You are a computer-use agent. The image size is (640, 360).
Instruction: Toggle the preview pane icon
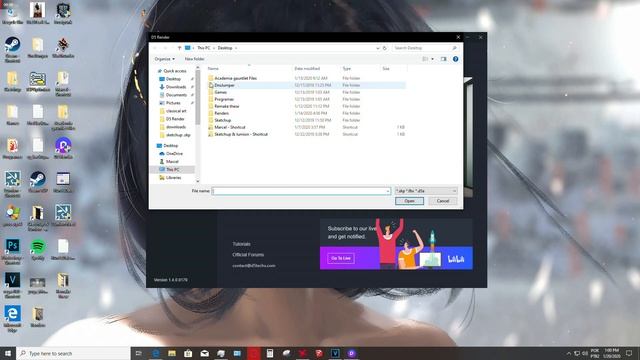[x=444, y=59]
